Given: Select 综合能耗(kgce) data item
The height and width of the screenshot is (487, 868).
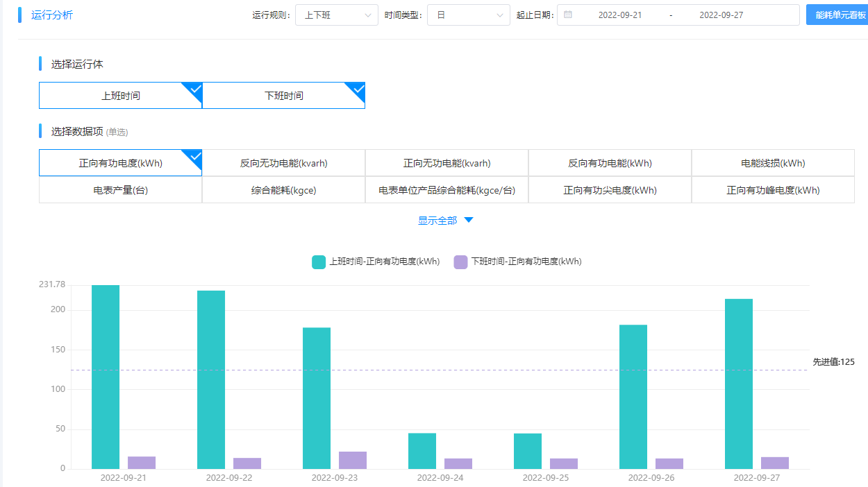Looking at the screenshot, I should (283, 190).
